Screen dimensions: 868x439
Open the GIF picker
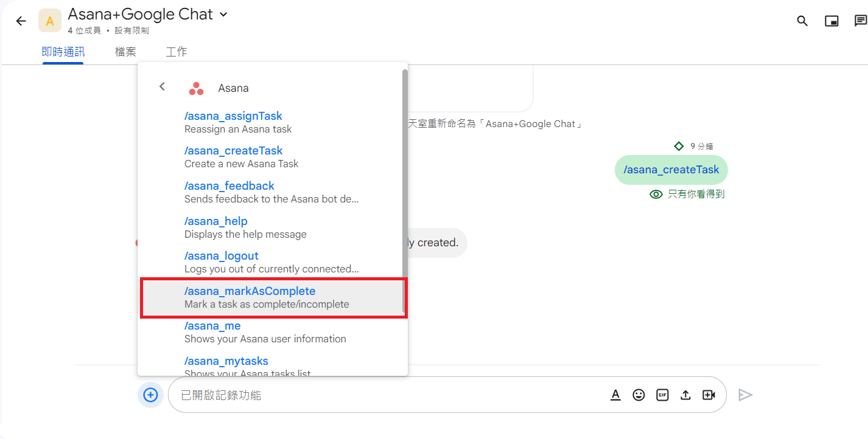click(x=662, y=395)
